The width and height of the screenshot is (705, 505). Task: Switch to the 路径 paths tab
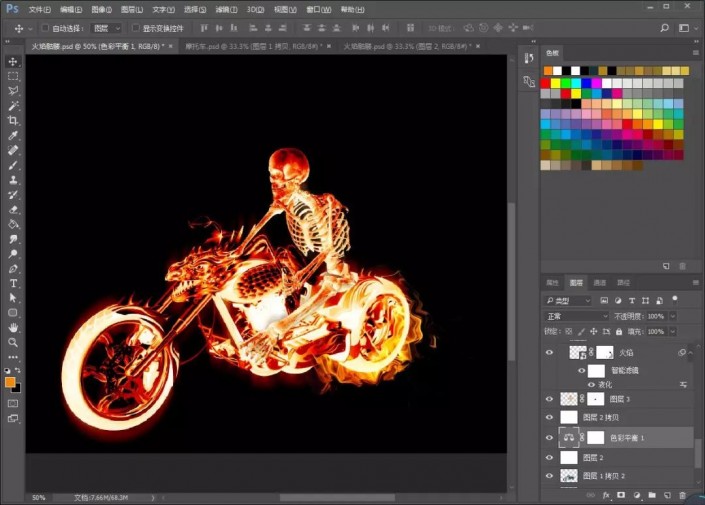623,282
